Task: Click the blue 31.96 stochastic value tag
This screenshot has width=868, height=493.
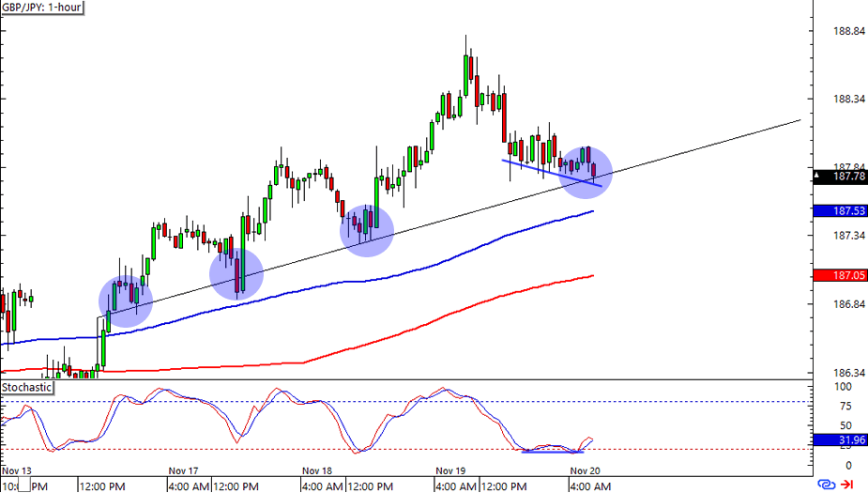Action: pos(841,439)
